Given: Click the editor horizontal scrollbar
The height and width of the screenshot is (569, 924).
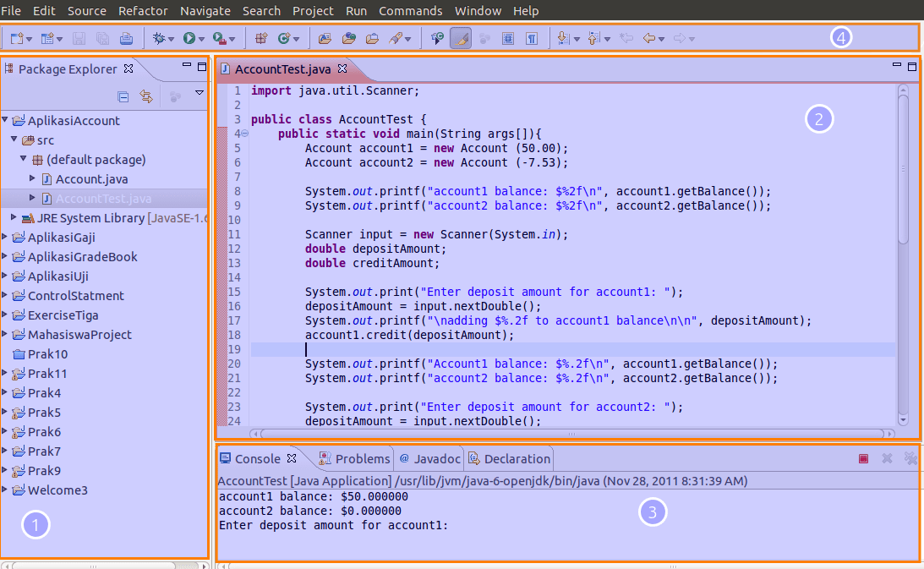Looking at the screenshot, I should click(571, 434).
